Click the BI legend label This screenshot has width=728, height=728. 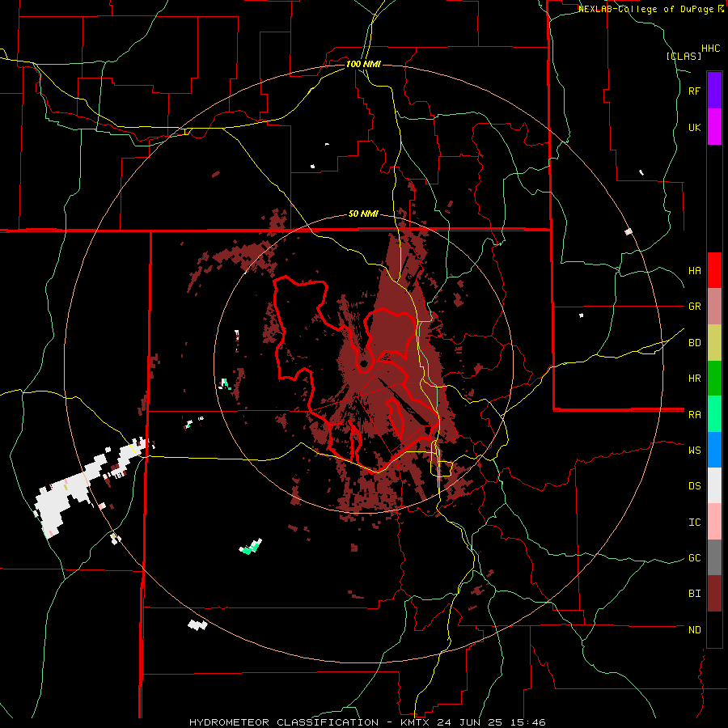694,594
